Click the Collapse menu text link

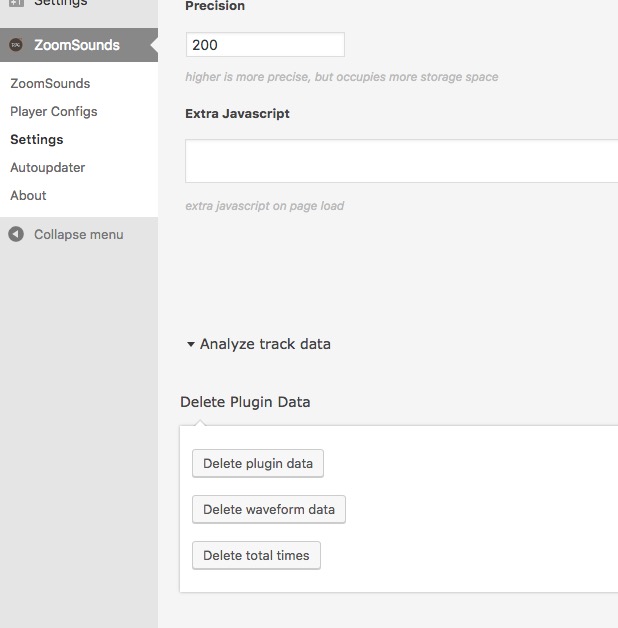pos(79,234)
